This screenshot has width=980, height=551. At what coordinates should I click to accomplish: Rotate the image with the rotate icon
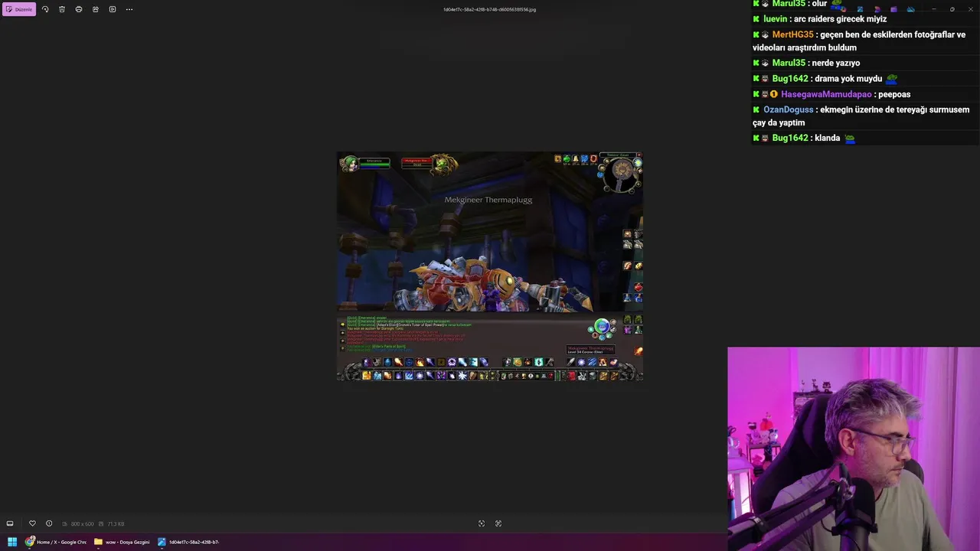pos(45,9)
